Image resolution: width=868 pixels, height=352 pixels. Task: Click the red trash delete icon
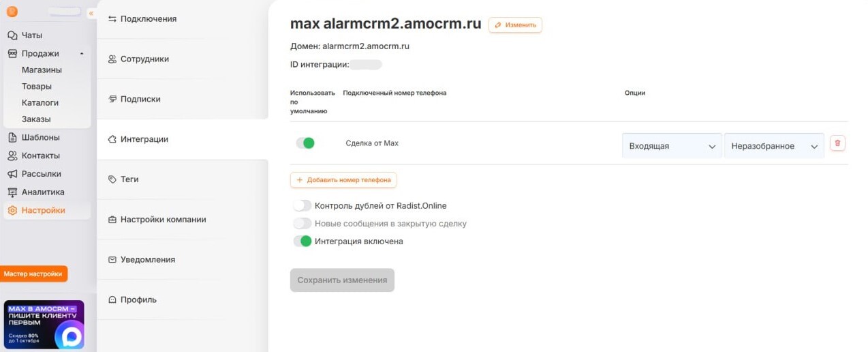(838, 143)
